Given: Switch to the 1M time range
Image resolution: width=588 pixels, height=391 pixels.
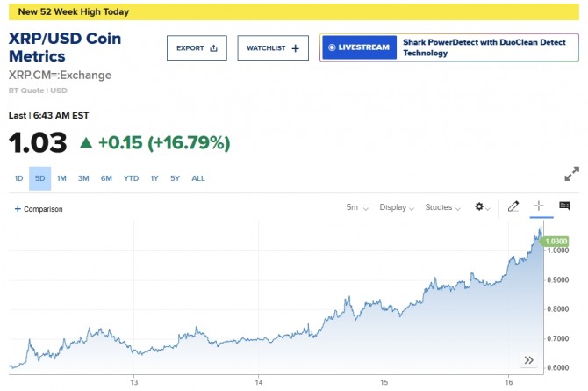Looking at the screenshot, I should click(61, 178).
